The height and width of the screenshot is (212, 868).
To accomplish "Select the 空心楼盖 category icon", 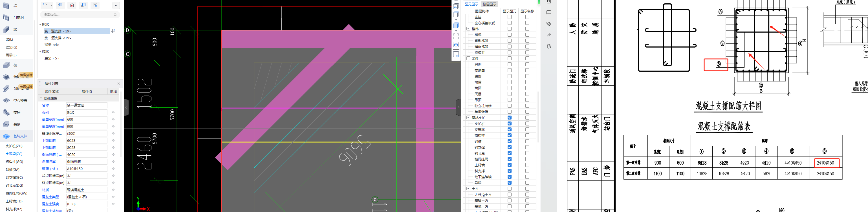I will tap(6, 100).
